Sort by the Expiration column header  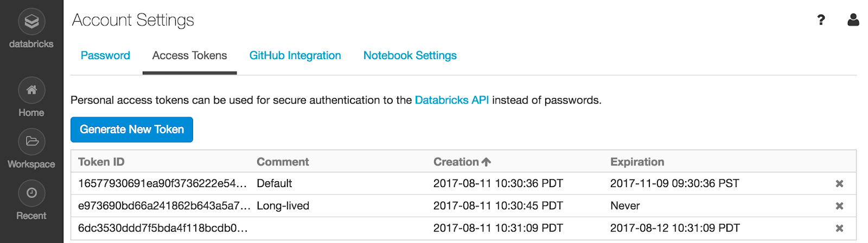point(637,162)
